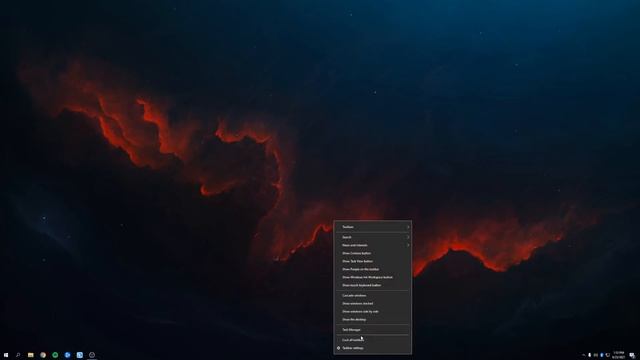Choose Show the desktop
640x360 pixels.
(x=373, y=320)
